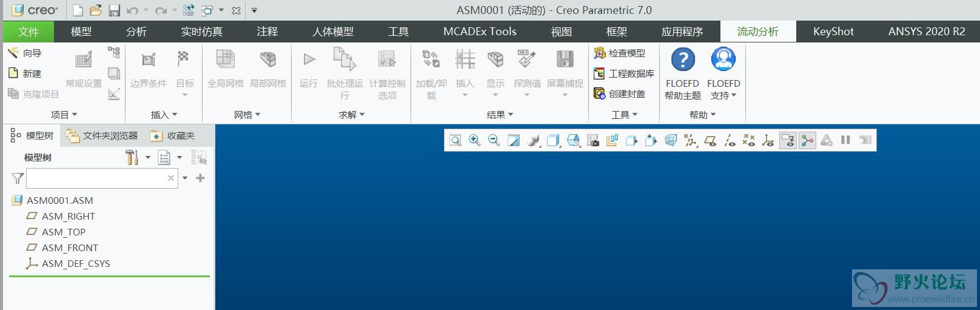Open a file with the folder icon
Screen dimensions: 980x310
[96, 10]
